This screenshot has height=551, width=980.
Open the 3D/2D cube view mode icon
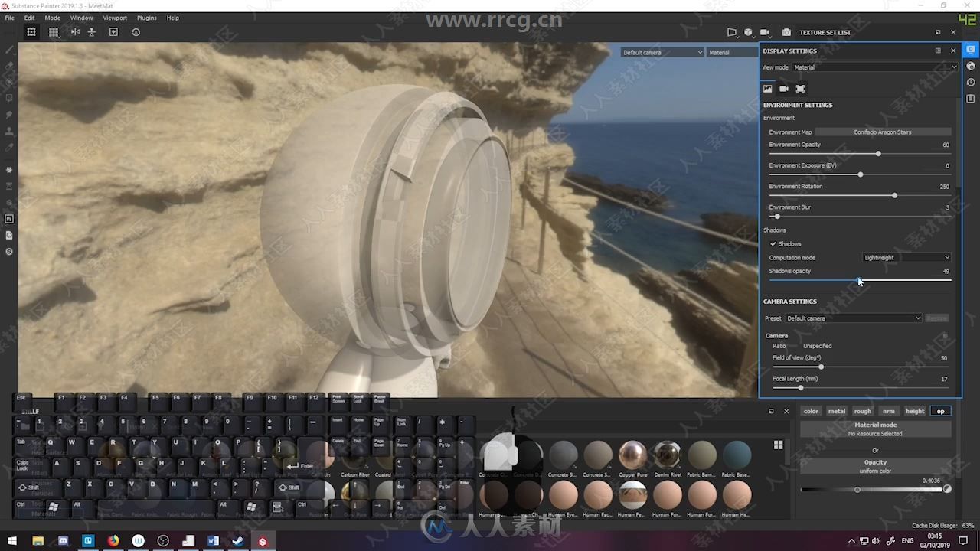748,32
